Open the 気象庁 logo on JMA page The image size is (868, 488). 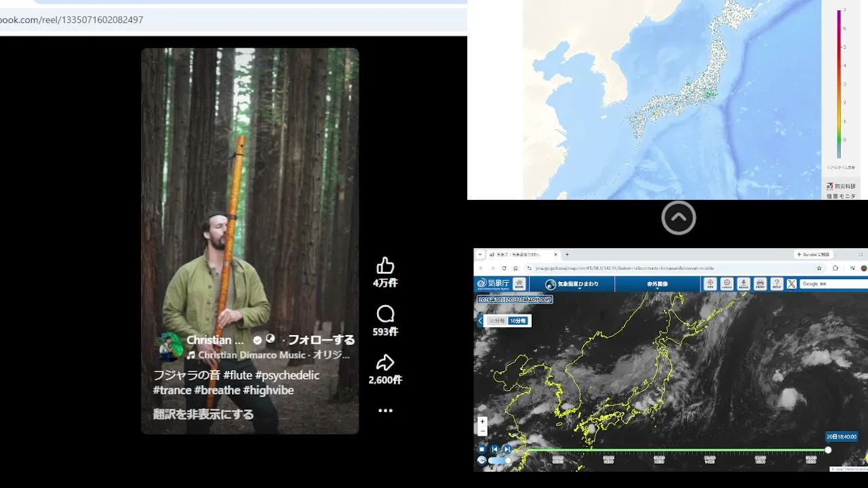[x=493, y=284]
